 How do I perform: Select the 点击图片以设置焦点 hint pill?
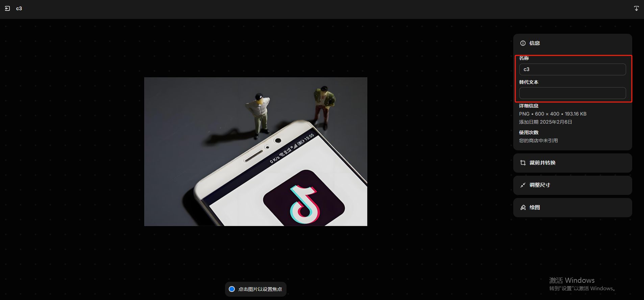point(256,289)
